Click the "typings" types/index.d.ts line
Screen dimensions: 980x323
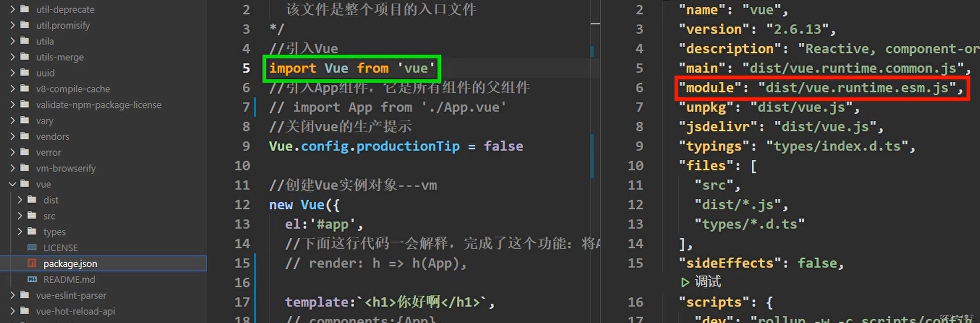pos(797,146)
